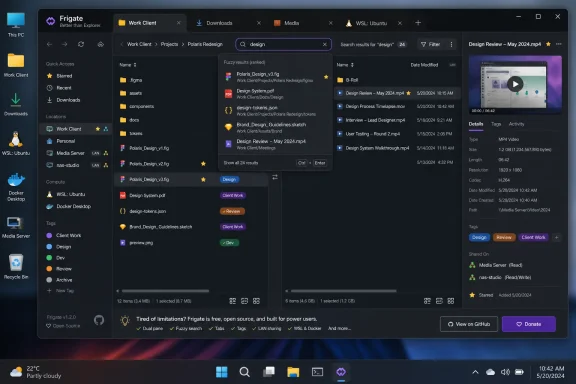
Task: Click breadcrumb chevron before Work Client
Action: (x=122, y=44)
